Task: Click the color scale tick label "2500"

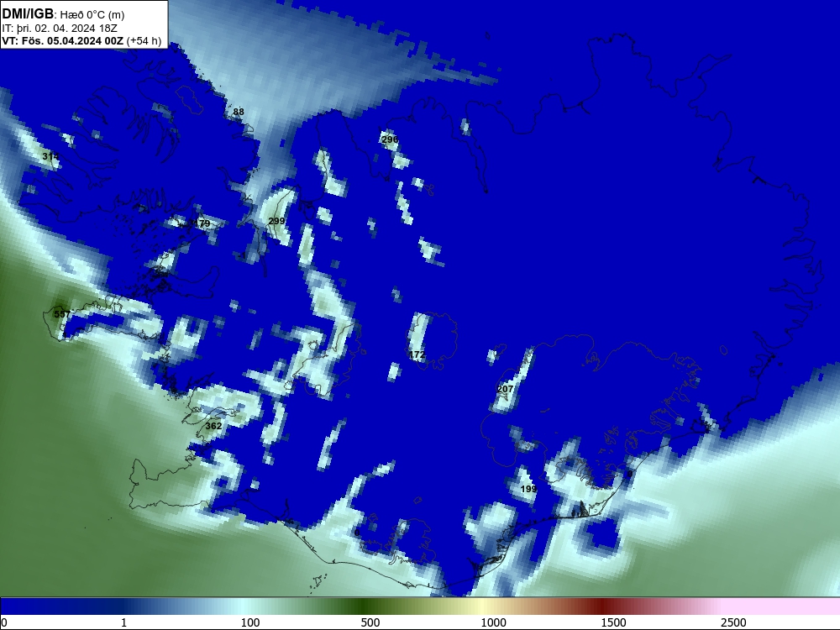Action: point(733,622)
